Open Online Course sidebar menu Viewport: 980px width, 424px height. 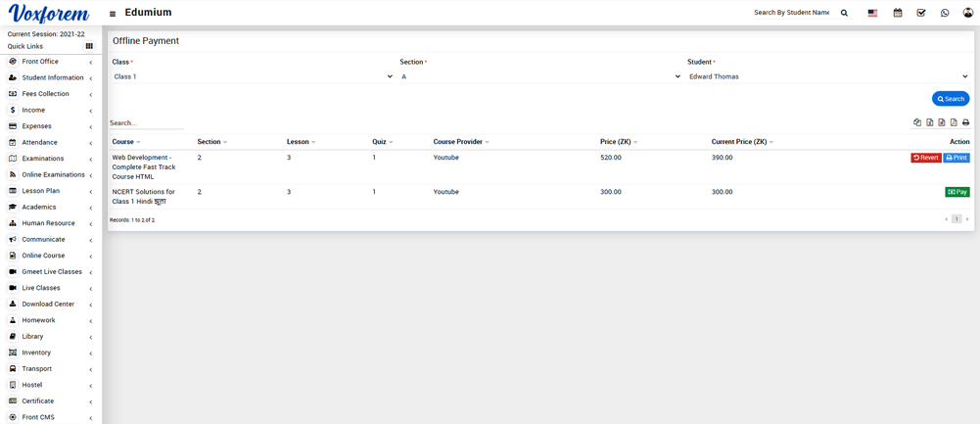click(43, 256)
